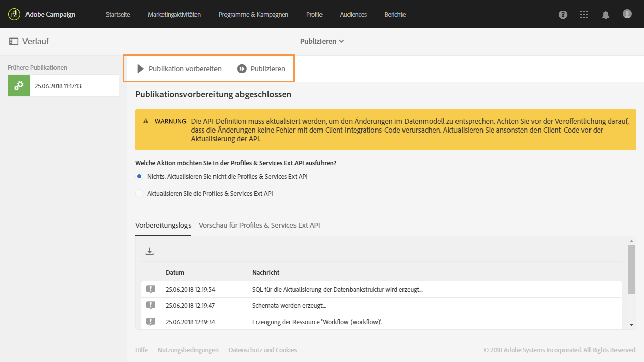Open the Hilfe footer link
The height and width of the screenshot is (362, 644).
[x=141, y=350]
